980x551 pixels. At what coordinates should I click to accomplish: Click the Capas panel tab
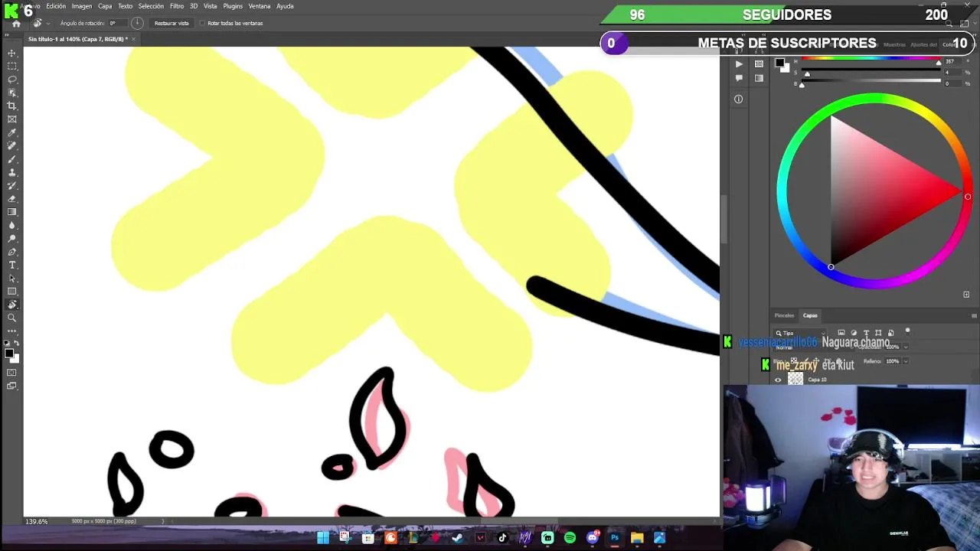[x=810, y=315]
